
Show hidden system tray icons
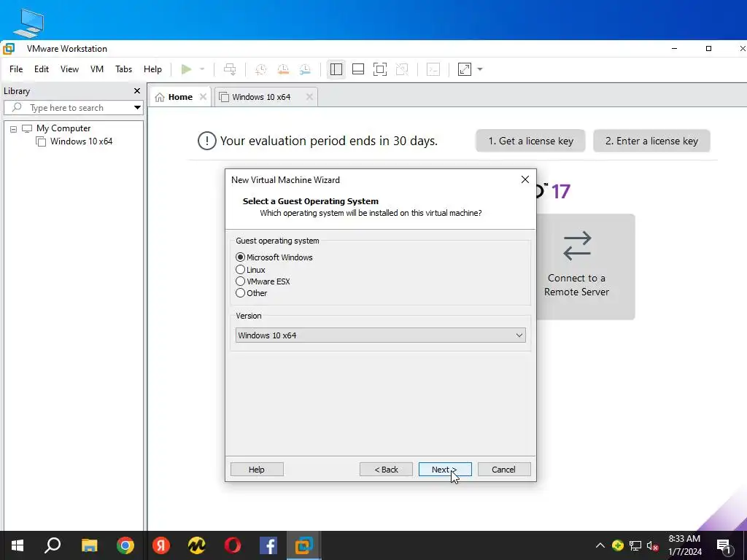pyautogui.click(x=600, y=545)
